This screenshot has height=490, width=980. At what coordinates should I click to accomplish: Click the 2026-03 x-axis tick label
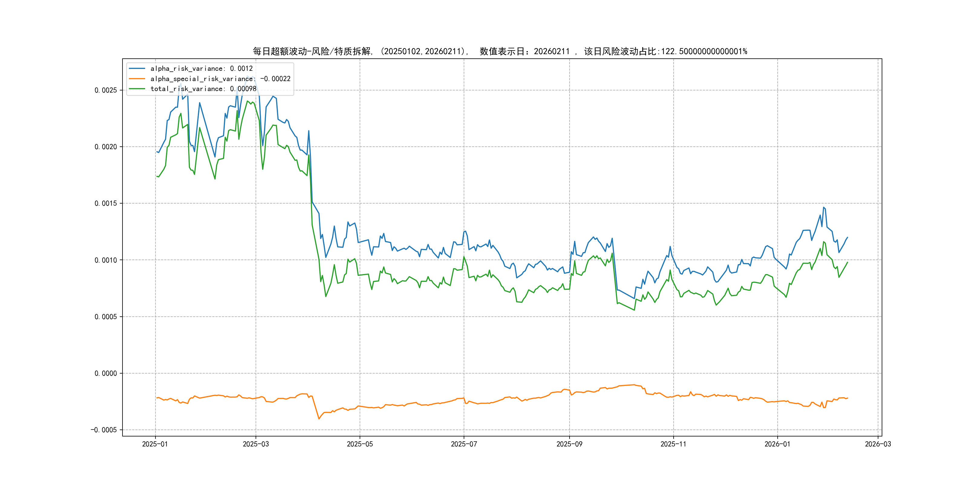click(878, 444)
